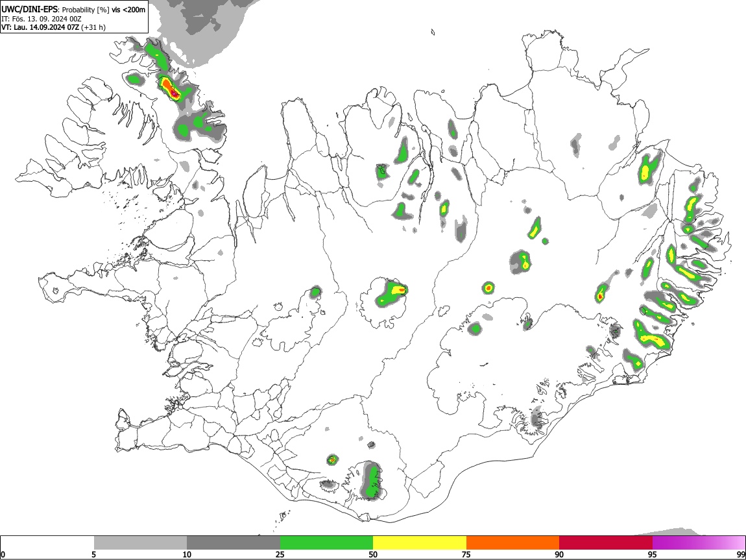Click the (+31 h) forecast offset text

coord(93,27)
